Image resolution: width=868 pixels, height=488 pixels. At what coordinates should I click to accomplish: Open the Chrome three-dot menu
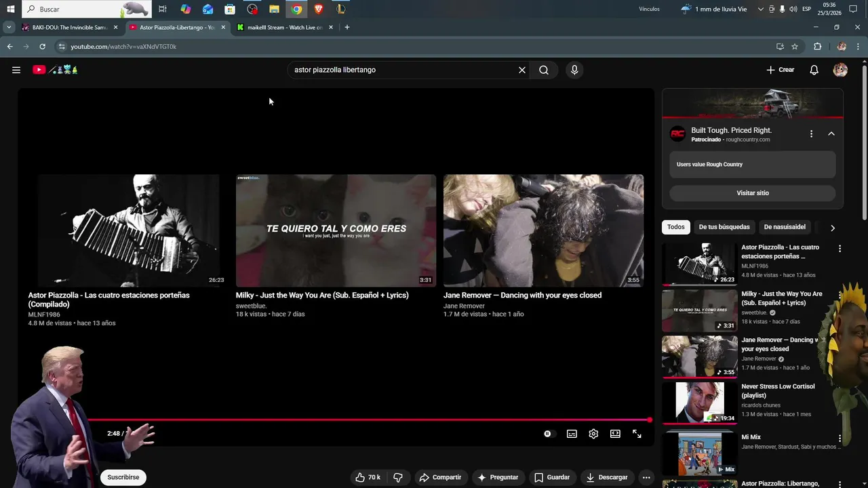pos(859,47)
